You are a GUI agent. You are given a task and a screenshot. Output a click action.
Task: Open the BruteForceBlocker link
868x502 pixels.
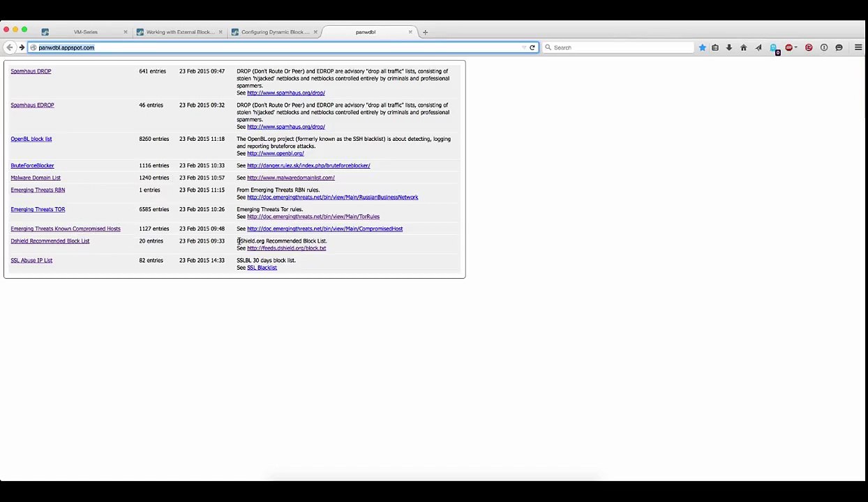point(32,165)
